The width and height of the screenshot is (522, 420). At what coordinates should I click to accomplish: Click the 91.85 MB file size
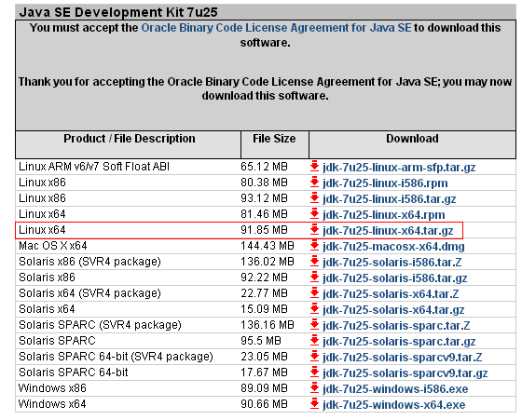tap(264, 230)
